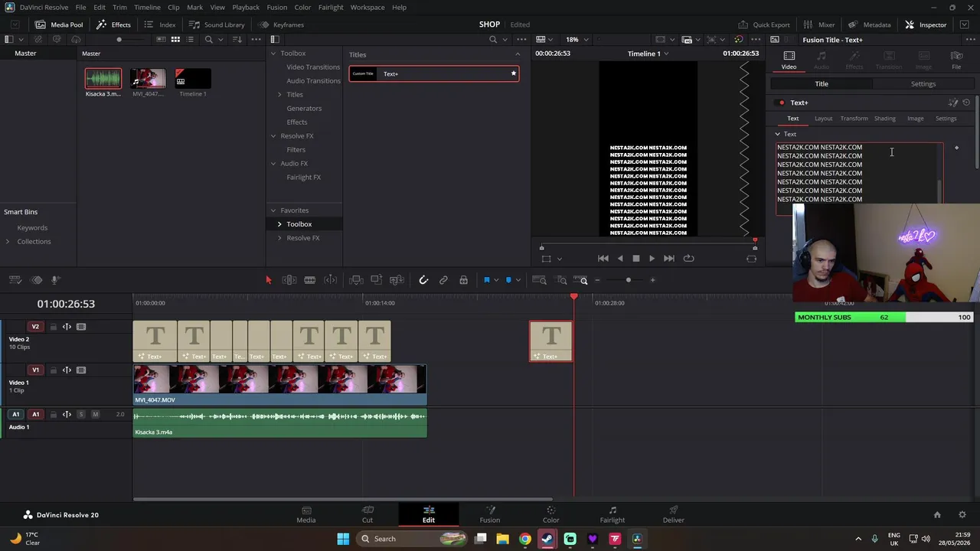Toggle the position lock icon
Image resolution: width=980 pixels, height=551 pixels.
coord(463,280)
